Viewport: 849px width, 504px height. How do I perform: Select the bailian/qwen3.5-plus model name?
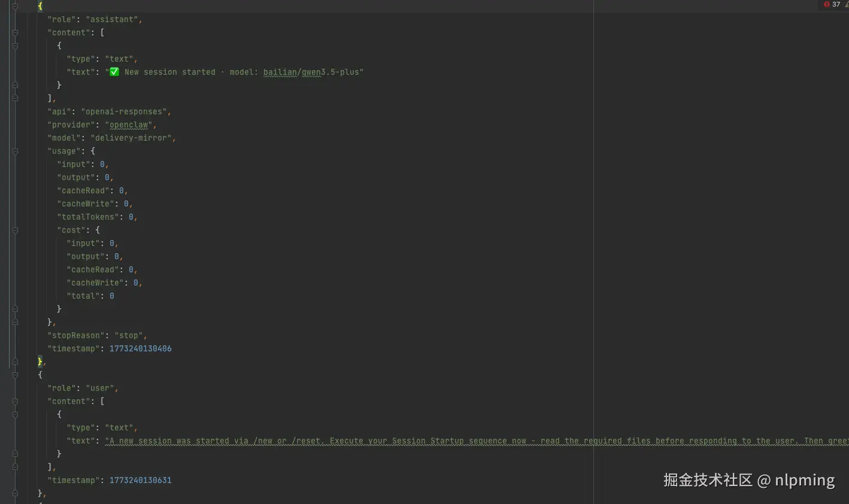[311, 72]
